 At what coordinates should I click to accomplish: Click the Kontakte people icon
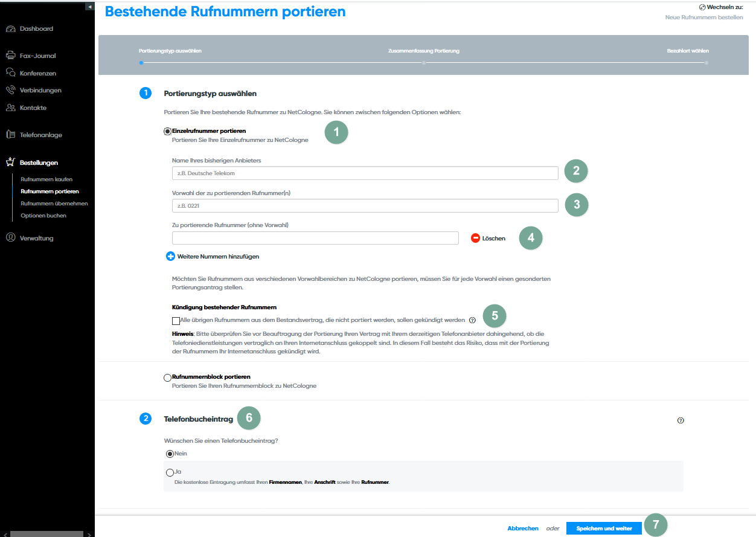[x=10, y=108]
